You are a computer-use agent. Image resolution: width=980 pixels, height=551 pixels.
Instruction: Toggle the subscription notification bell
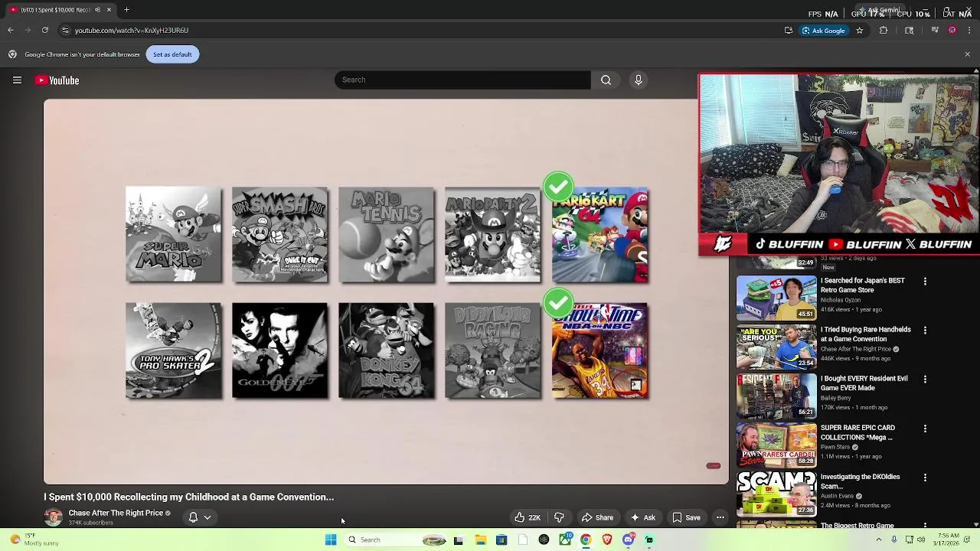[193, 517]
